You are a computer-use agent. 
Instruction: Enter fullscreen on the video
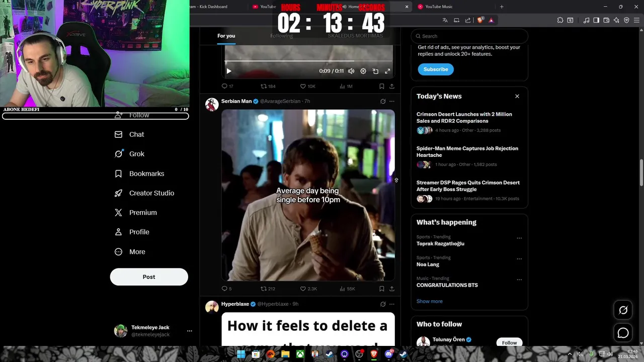point(387,71)
